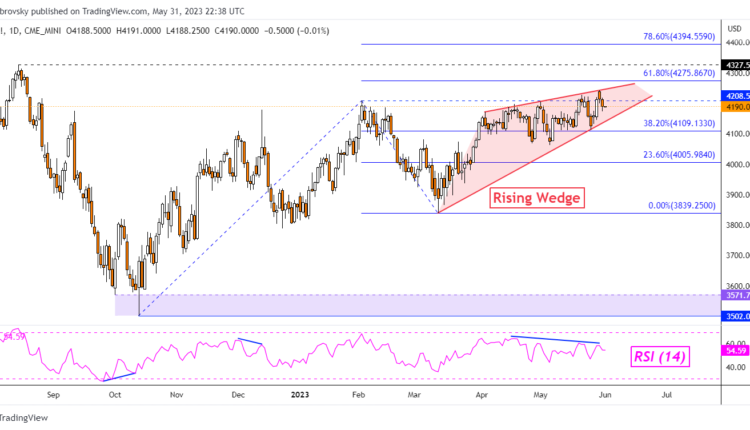The width and height of the screenshot is (750, 430).
Task: Click the 4327.5 resistance price label
Action: pyautogui.click(x=735, y=64)
